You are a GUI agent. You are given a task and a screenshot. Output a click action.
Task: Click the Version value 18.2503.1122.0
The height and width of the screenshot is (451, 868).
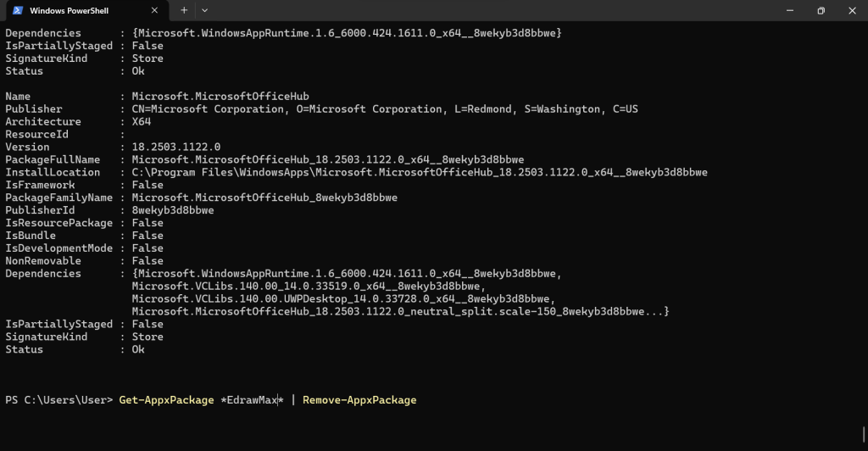pyautogui.click(x=176, y=147)
